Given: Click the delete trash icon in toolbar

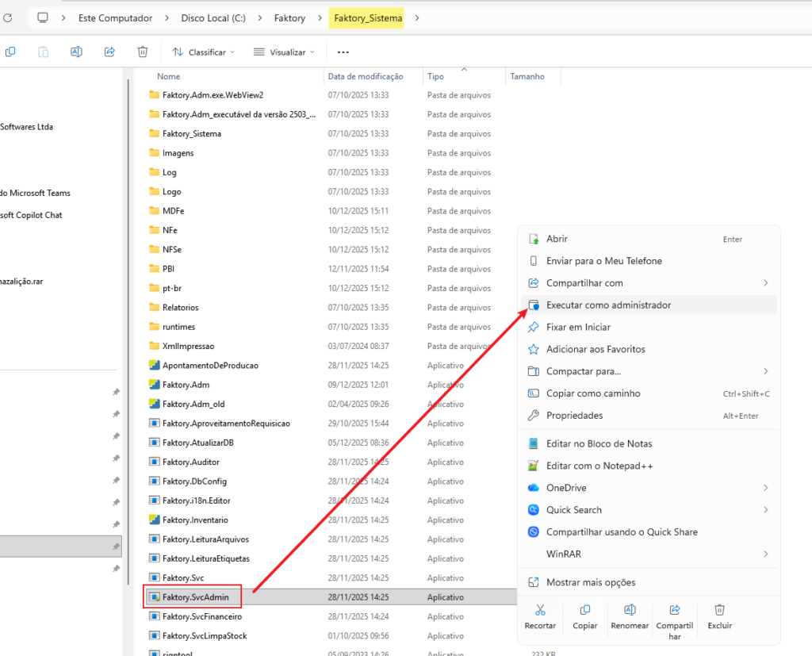Looking at the screenshot, I should click(x=142, y=52).
